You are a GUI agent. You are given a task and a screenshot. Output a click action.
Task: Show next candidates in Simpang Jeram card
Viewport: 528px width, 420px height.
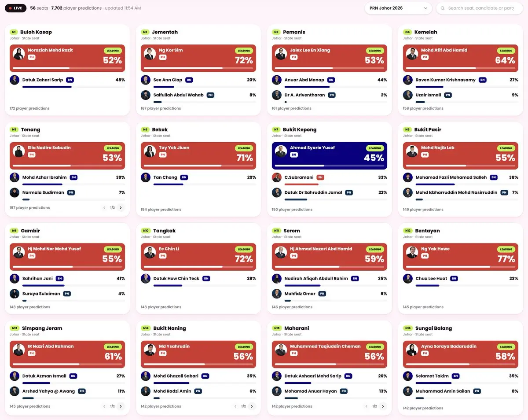tap(121, 406)
